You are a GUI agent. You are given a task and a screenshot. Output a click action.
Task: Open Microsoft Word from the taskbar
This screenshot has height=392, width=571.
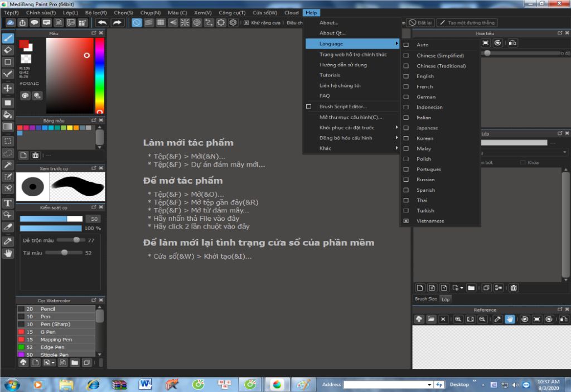145,384
